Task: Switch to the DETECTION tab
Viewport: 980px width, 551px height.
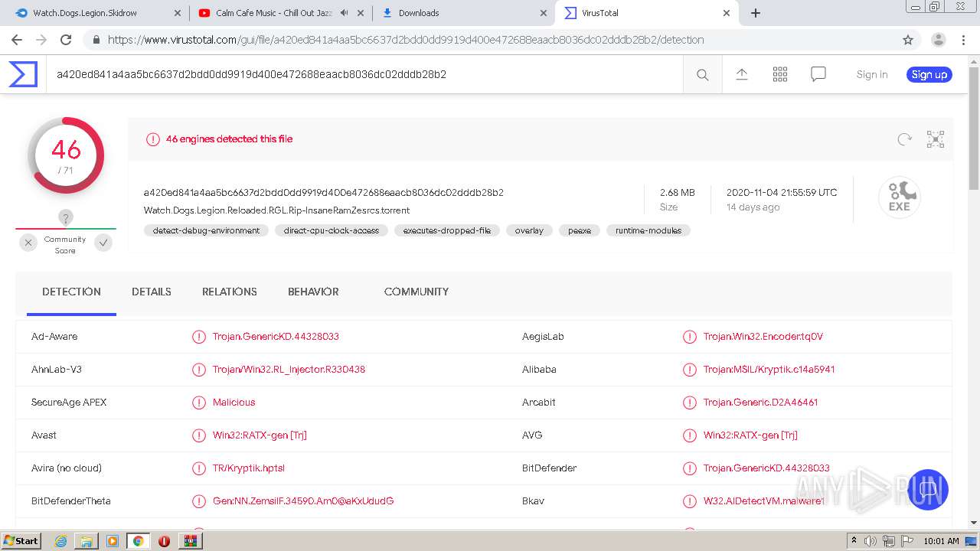Action: pyautogui.click(x=71, y=292)
